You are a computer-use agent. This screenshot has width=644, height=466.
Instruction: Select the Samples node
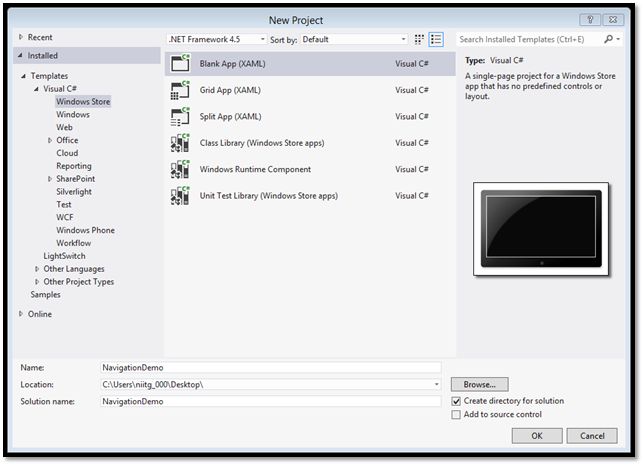(45, 294)
